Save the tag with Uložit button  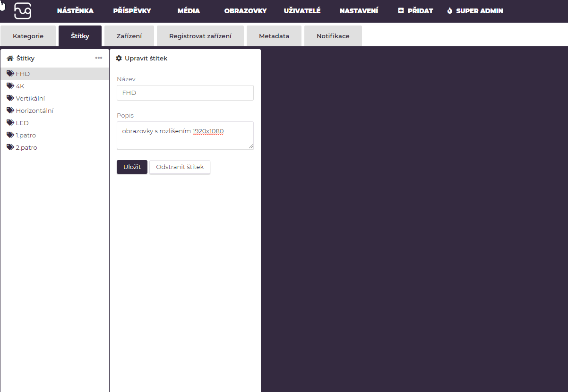tap(132, 167)
